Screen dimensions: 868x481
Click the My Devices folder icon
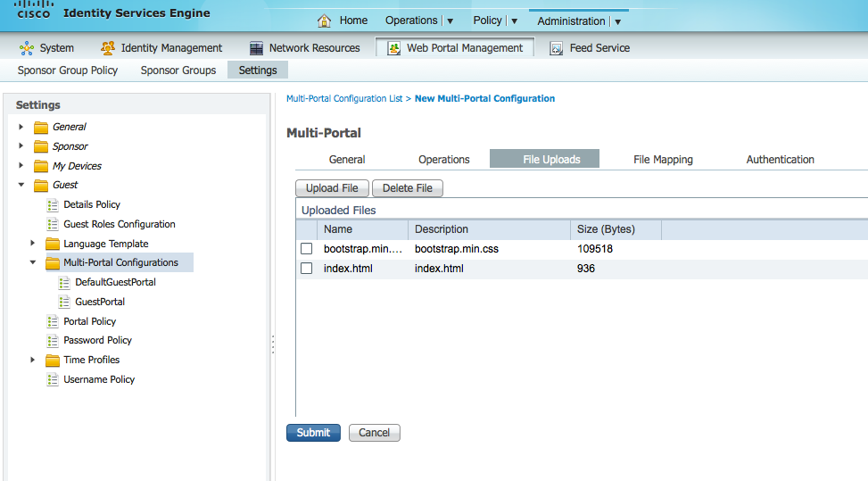click(x=40, y=166)
